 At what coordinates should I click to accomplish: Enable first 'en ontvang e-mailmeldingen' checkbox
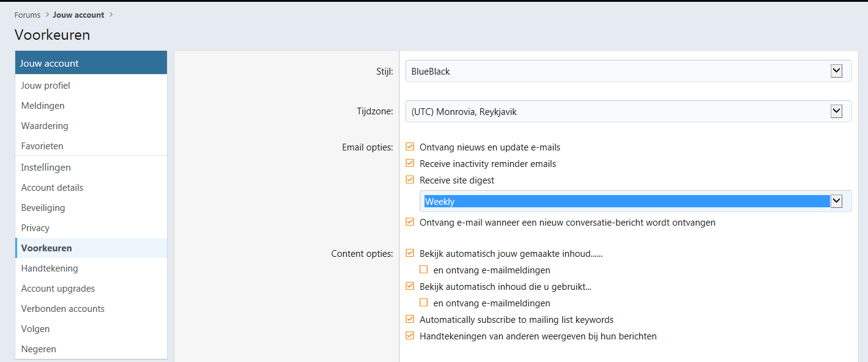coord(423,270)
